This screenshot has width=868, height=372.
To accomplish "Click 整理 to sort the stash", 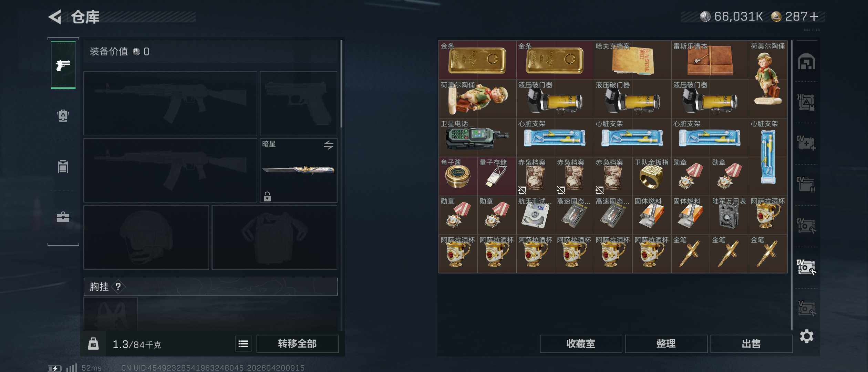I will point(666,344).
